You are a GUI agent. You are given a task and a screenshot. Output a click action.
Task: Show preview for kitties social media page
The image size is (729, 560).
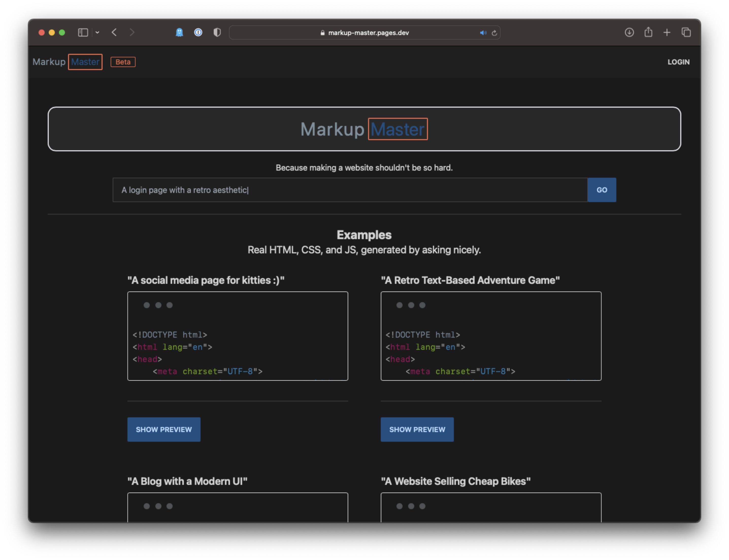coord(164,429)
